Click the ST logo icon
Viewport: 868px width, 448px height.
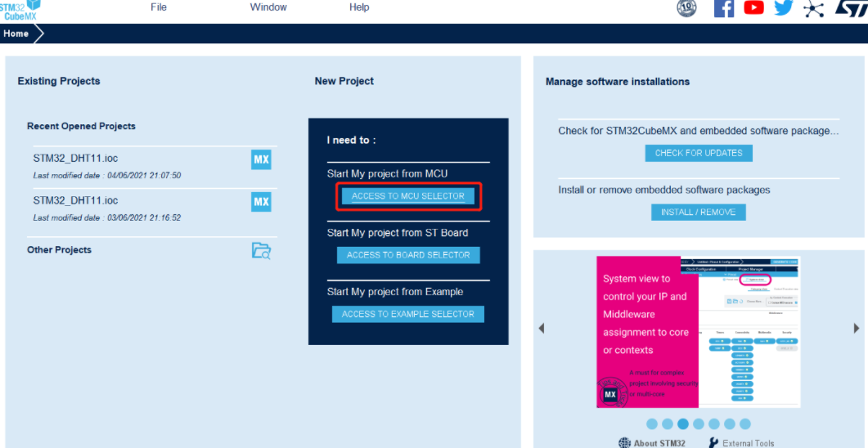coord(851,7)
